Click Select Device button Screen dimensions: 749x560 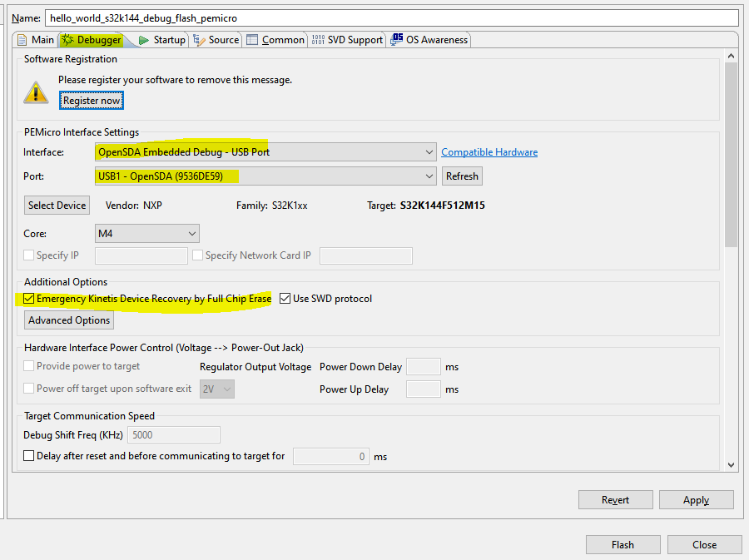coord(57,206)
